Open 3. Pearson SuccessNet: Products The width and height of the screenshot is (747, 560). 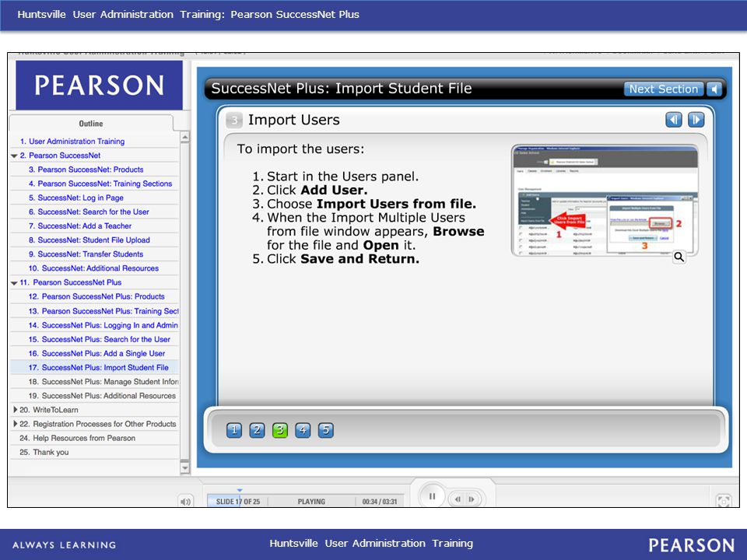86,170
